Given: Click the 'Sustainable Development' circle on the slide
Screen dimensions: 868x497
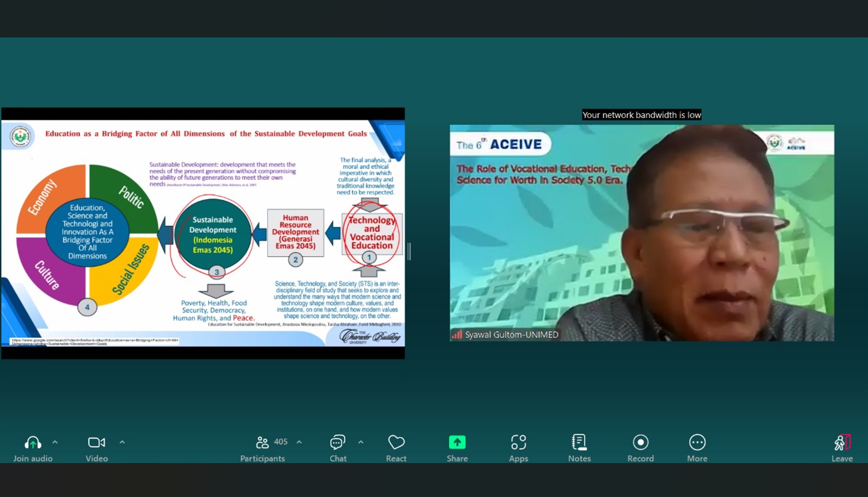Looking at the screenshot, I should [x=213, y=235].
